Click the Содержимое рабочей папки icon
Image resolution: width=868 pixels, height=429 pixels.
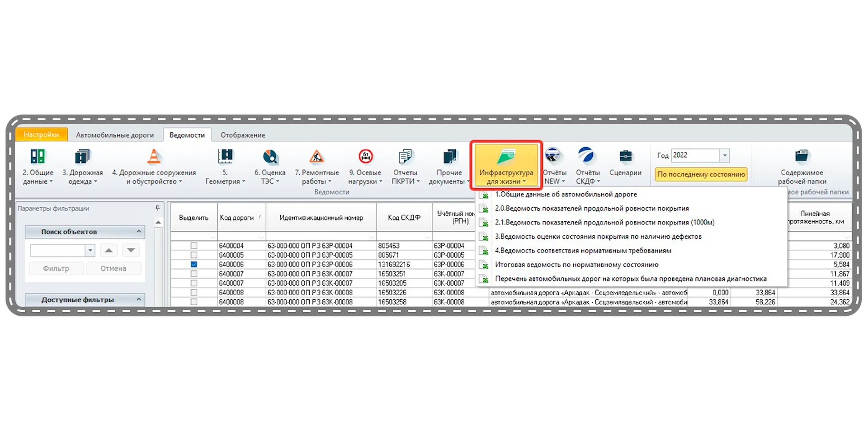click(x=802, y=157)
